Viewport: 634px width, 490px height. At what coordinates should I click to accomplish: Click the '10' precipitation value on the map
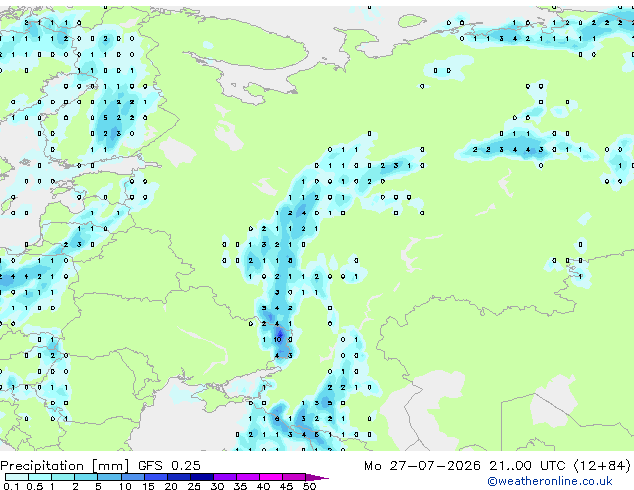pyautogui.click(x=277, y=340)
